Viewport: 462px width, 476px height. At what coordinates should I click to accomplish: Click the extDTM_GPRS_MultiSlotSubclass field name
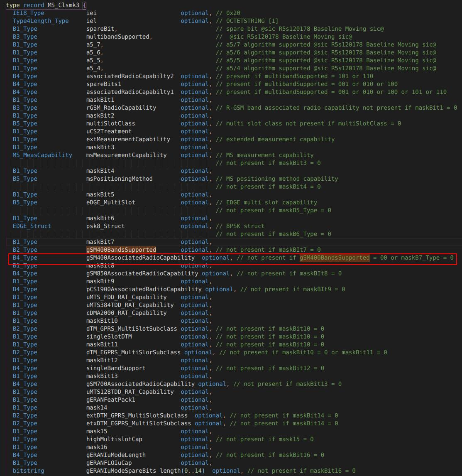coord(137,416)
